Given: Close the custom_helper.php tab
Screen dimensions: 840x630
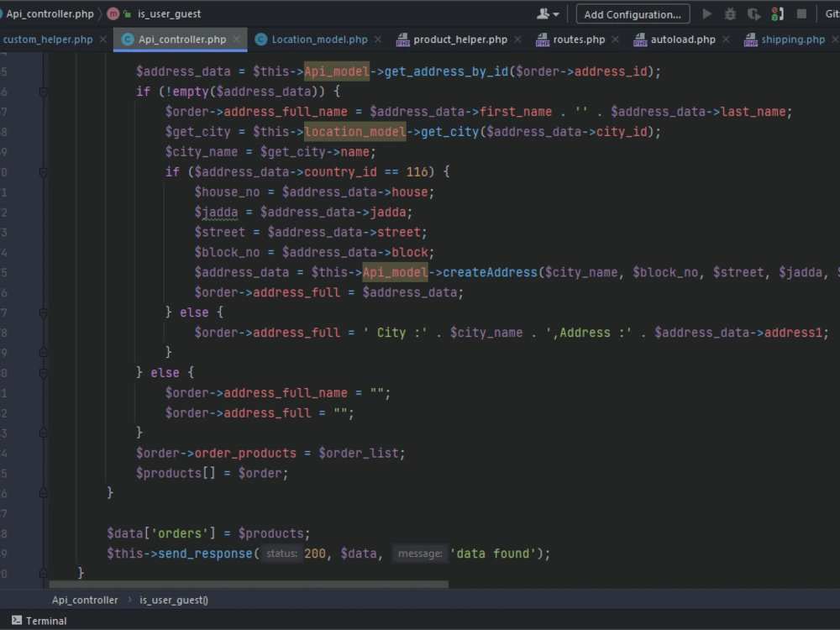Looking at the screenshot, I should 102,39.
